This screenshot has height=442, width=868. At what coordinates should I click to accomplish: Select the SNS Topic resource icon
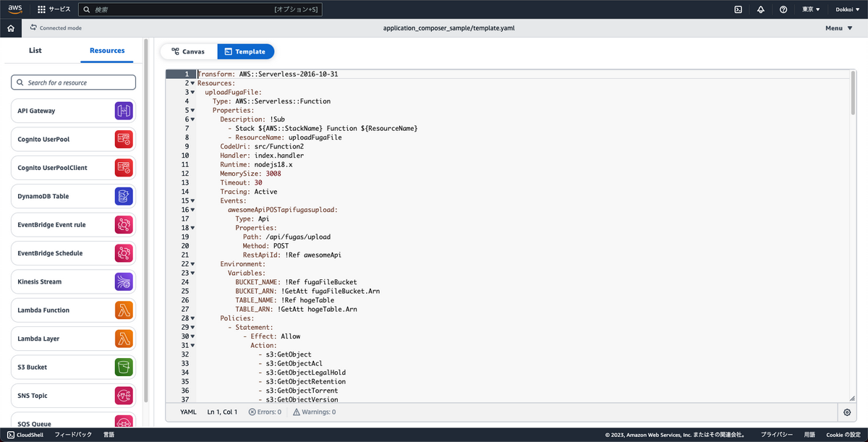click(x=124, y=396)
